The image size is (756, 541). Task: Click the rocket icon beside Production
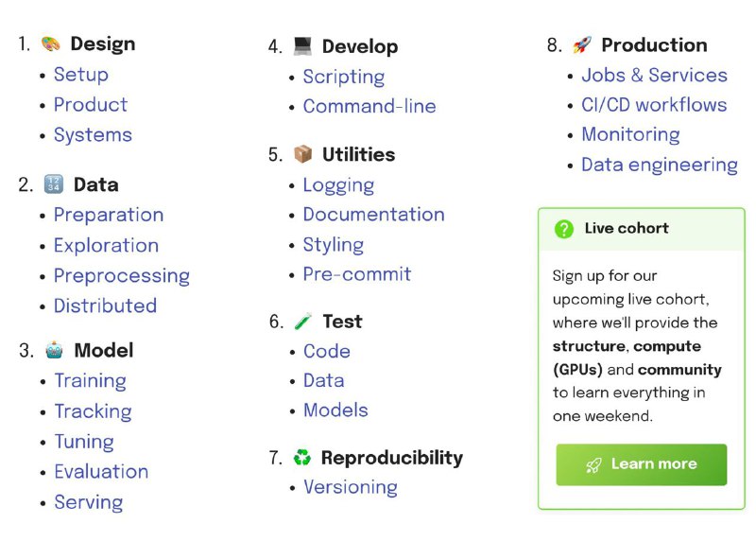pos(582,44)
